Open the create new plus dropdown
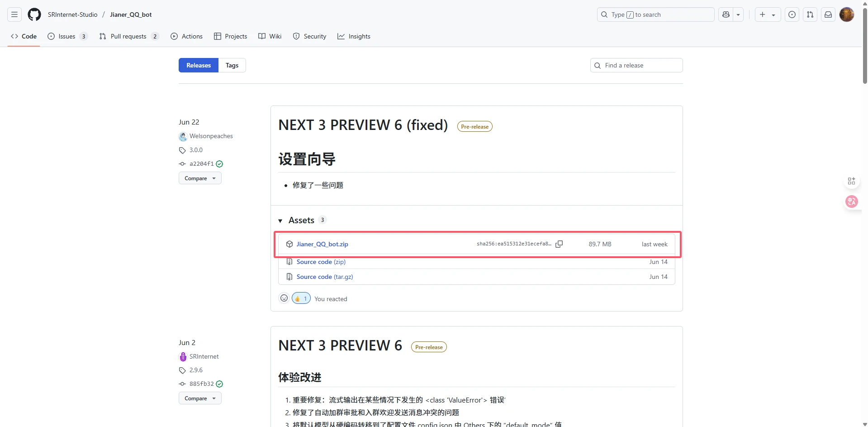 click(x=768, y=14)
